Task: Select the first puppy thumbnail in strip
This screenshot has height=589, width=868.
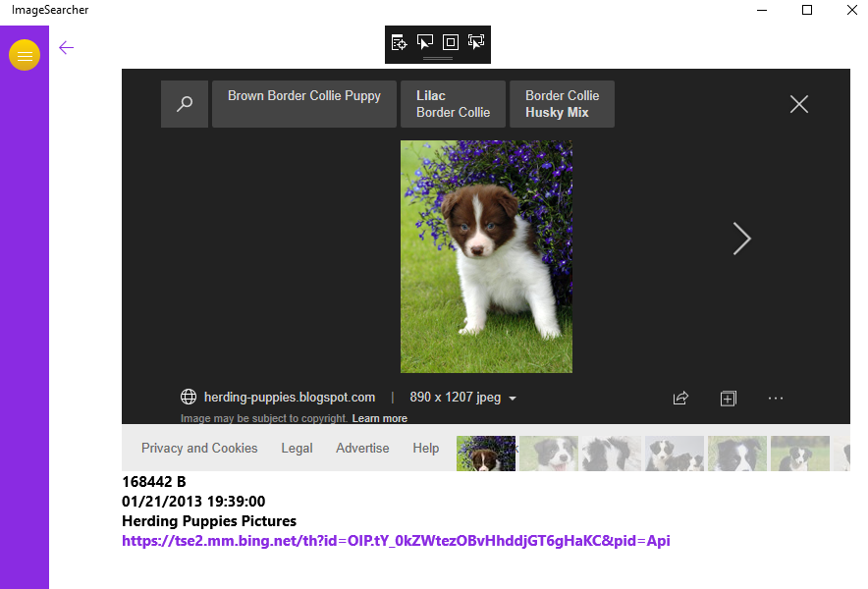Action: pyautogui.click(x=486, y=454)
